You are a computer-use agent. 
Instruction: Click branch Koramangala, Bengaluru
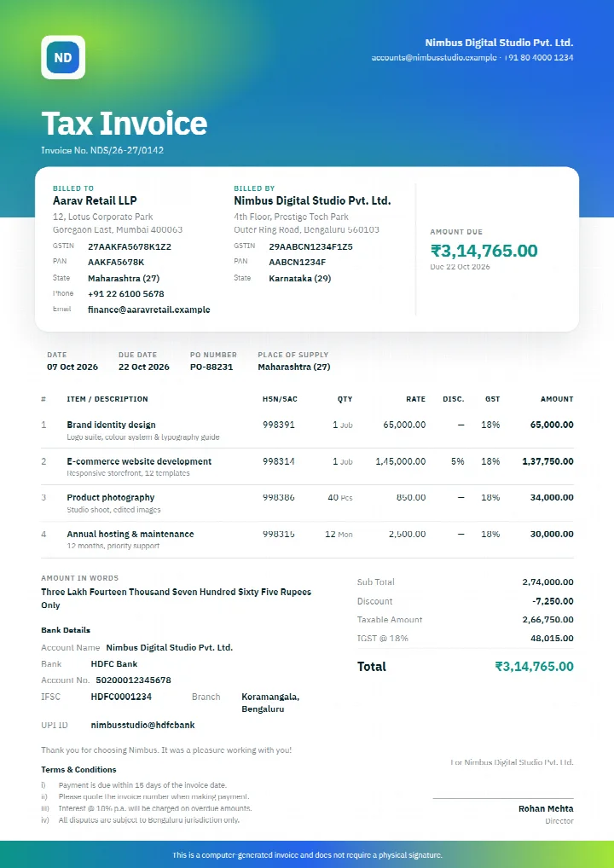click(x=270, y=703)
